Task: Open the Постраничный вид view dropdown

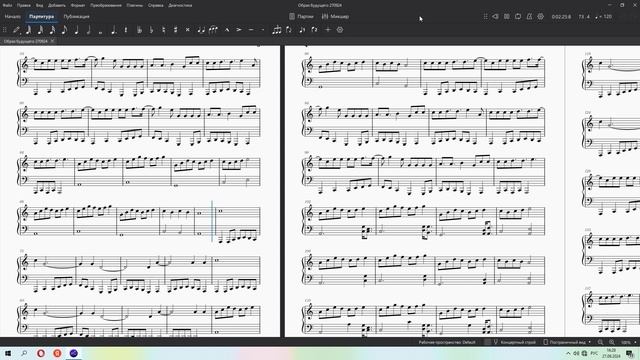Action: click(567, 342)
